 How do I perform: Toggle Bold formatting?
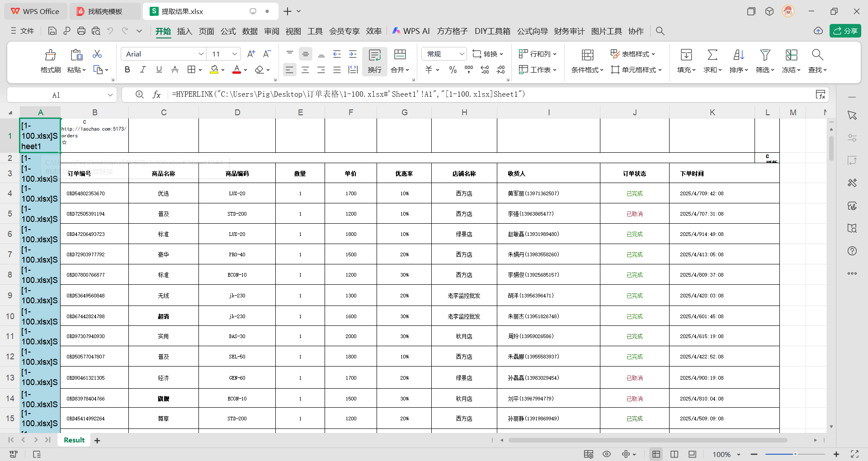click(x=127, y=70)
